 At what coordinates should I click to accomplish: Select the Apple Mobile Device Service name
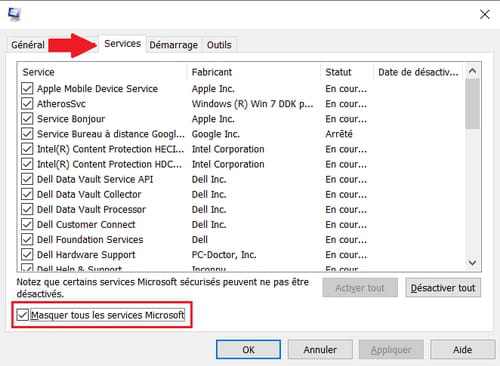coord(97,89)
